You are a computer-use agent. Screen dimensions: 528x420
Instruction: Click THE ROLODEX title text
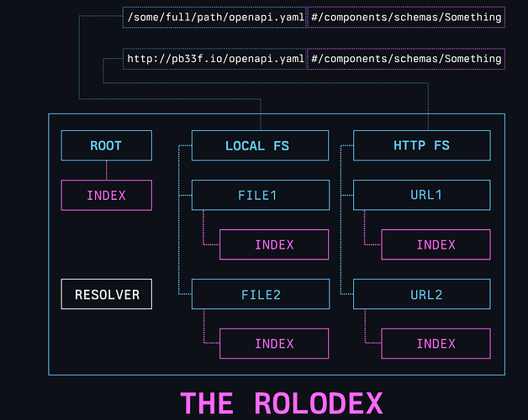click(x=281, y=402)
